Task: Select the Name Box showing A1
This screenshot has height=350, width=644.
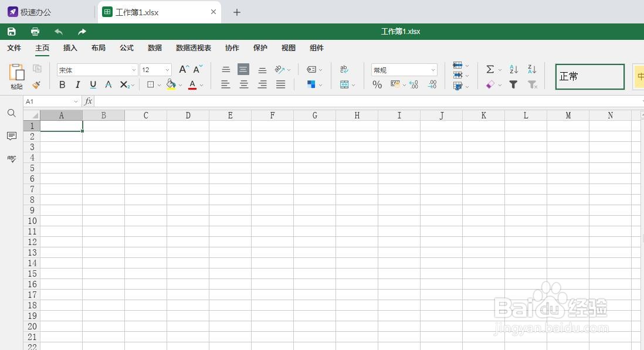Action: click(x=48, y=101)
